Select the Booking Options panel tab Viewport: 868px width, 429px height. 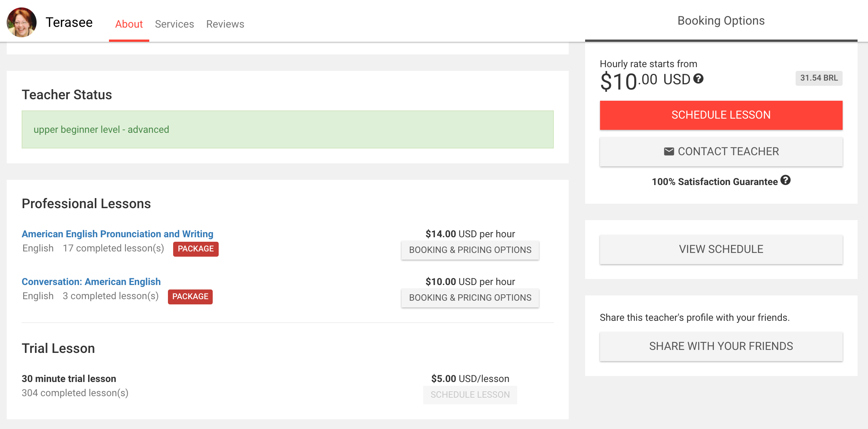click(x=721, y=21)
